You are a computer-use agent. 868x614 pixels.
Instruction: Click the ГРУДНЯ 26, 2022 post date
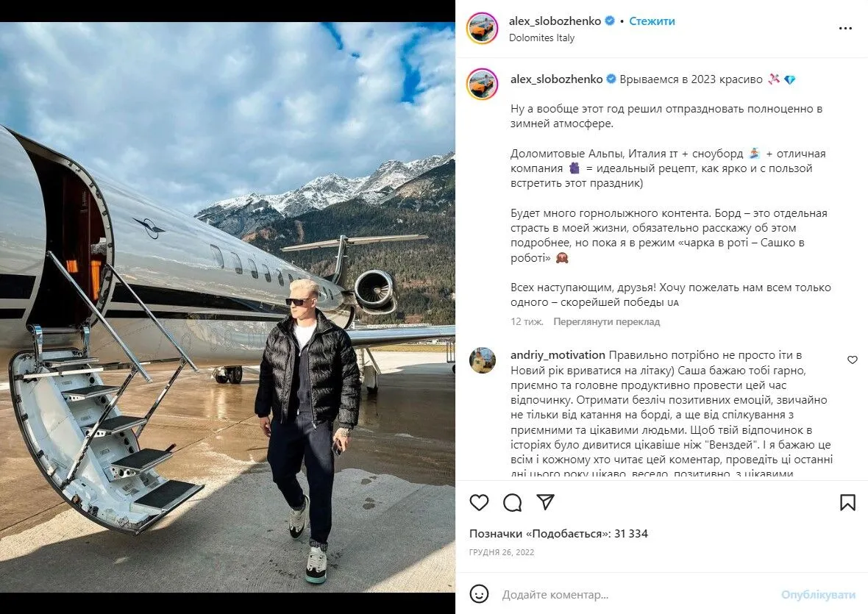502,552
